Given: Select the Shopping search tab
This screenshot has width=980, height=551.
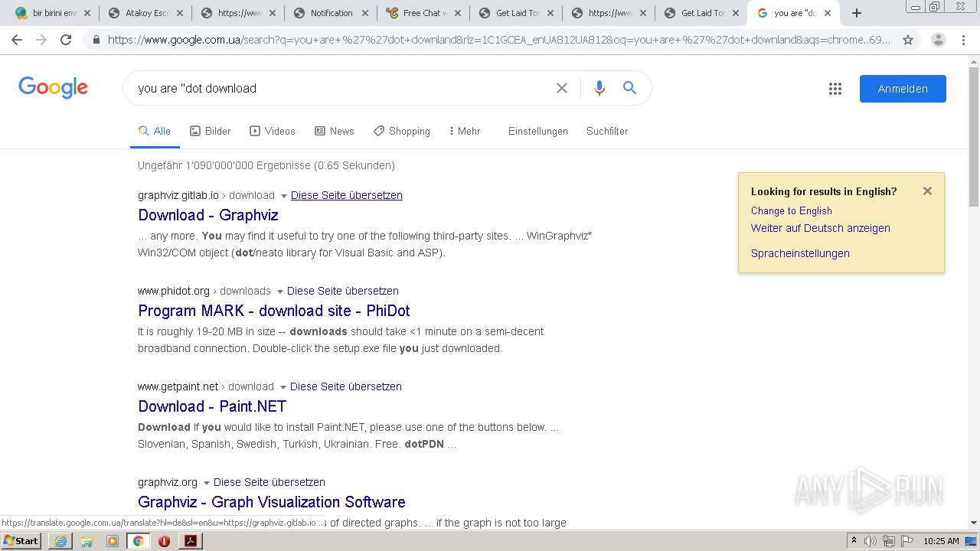Looking at the screenshot, I should tap(402, 131).
